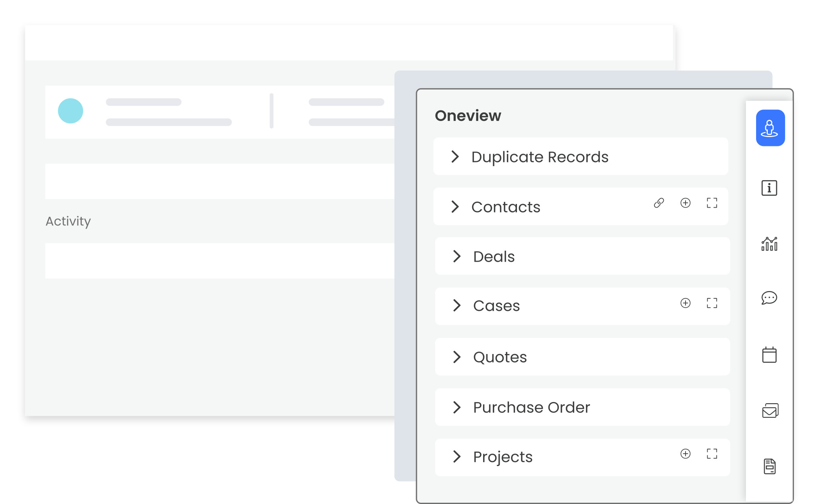Add a new case with plus icon

tap(685, 303)
